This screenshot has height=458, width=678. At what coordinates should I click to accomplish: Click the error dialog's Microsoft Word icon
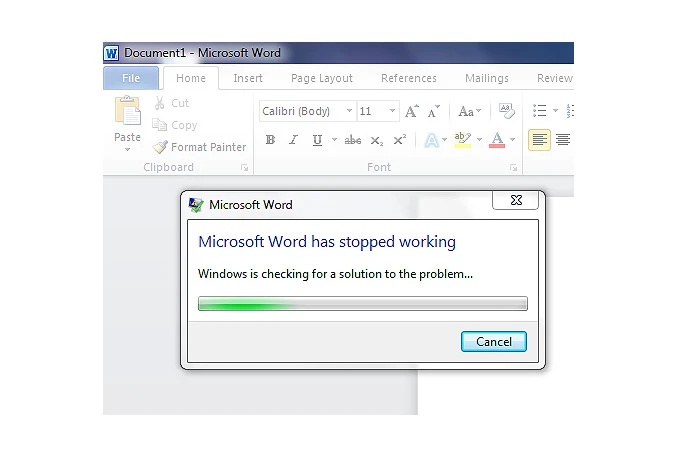pos(196,205)
